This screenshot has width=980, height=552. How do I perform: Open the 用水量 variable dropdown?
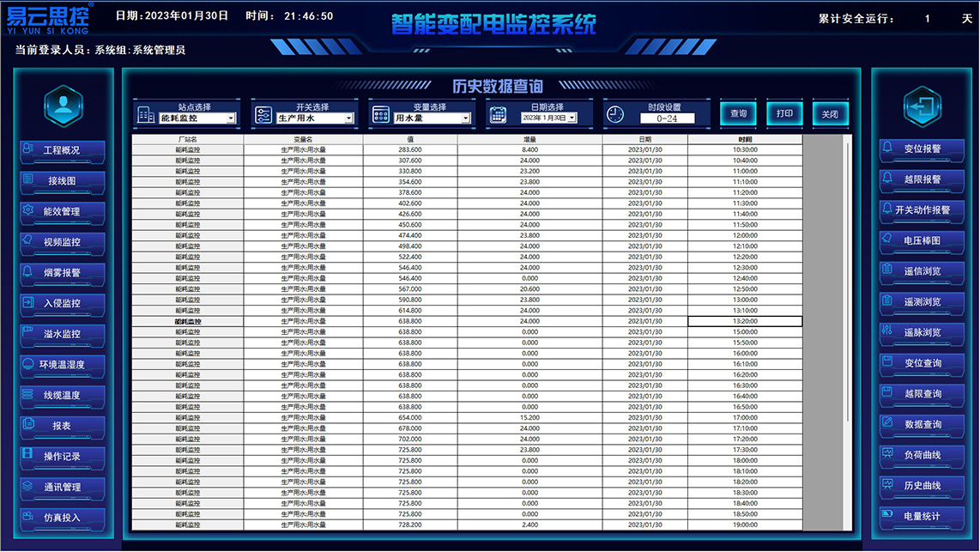tap(466, 118)
